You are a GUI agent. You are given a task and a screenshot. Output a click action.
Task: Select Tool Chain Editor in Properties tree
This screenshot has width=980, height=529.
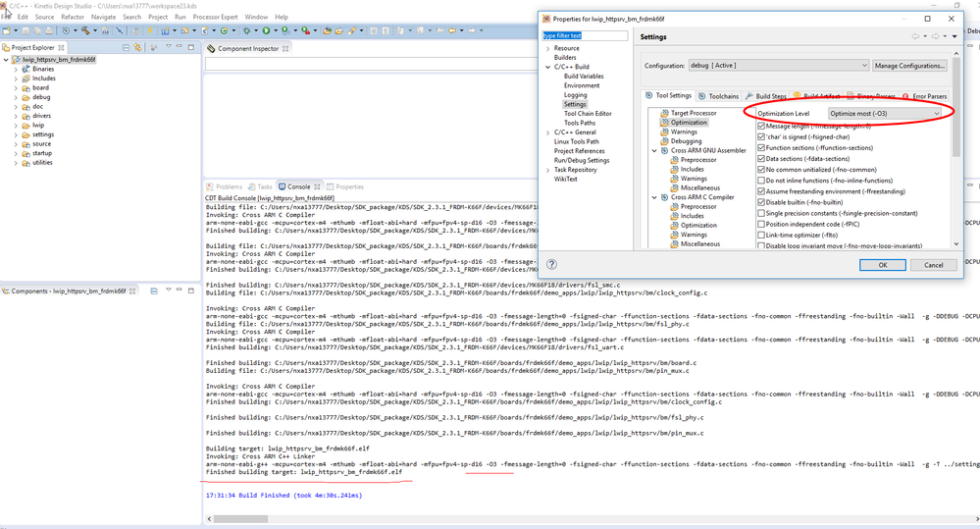pos(588,114)
